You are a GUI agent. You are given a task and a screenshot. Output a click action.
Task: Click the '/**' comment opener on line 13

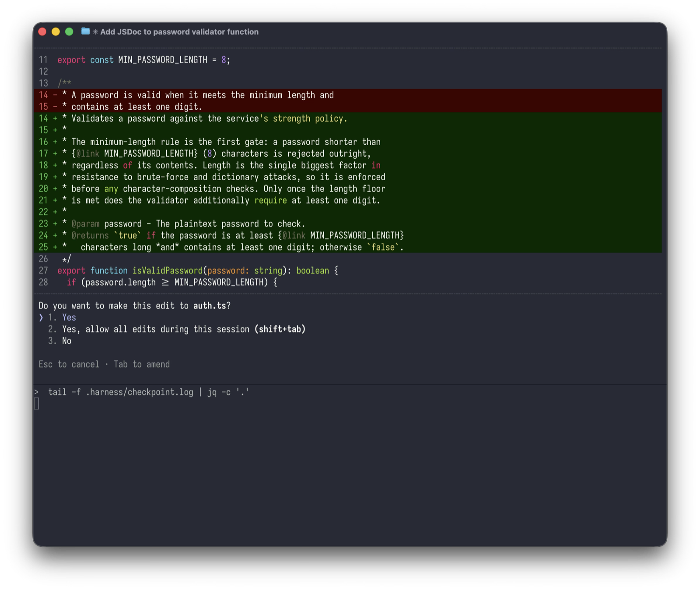click(x=64, y=83)
